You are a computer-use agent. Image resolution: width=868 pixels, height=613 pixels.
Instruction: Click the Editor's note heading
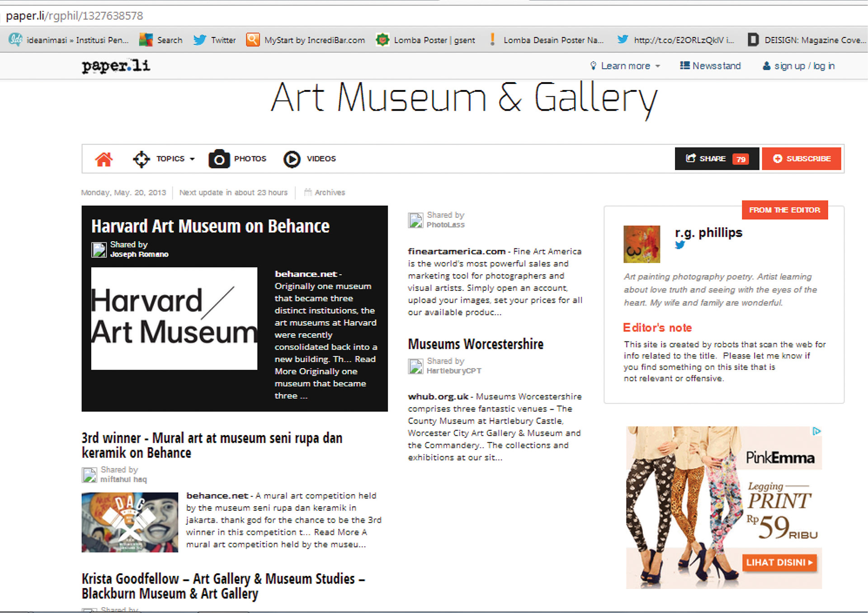point(657,328)
